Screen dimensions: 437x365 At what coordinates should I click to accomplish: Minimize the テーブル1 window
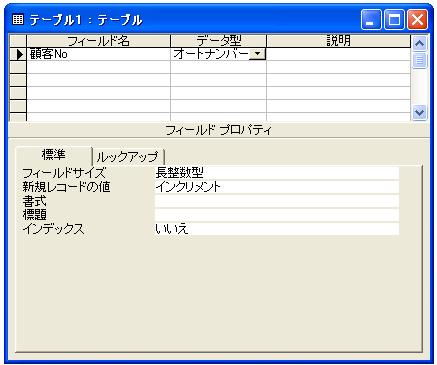(371, 19)
